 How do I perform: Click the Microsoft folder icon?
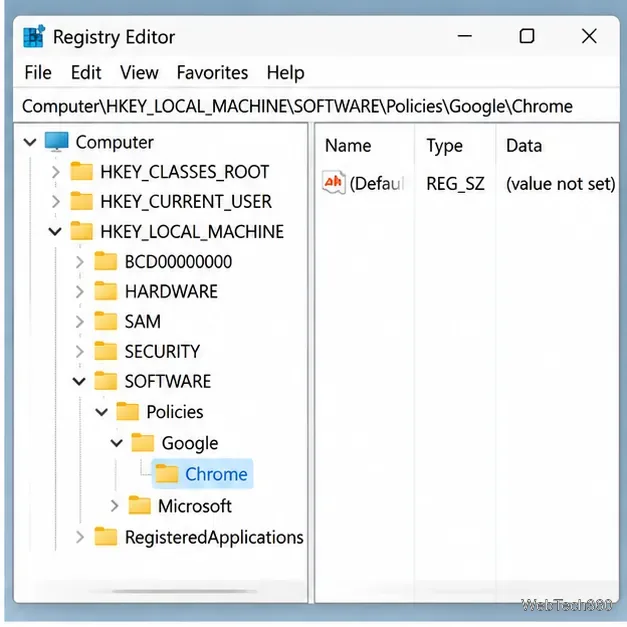coord(140,505)
